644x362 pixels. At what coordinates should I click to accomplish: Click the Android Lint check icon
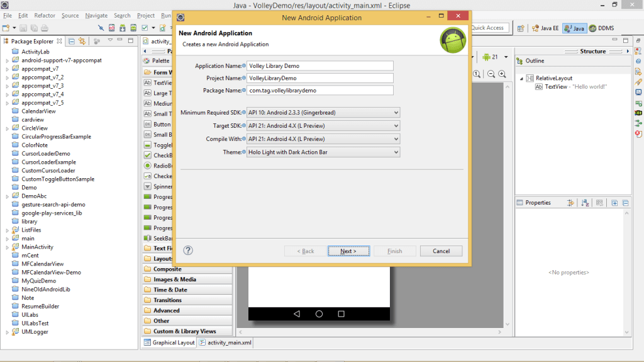pyautogui.click(x=145, y=28)
